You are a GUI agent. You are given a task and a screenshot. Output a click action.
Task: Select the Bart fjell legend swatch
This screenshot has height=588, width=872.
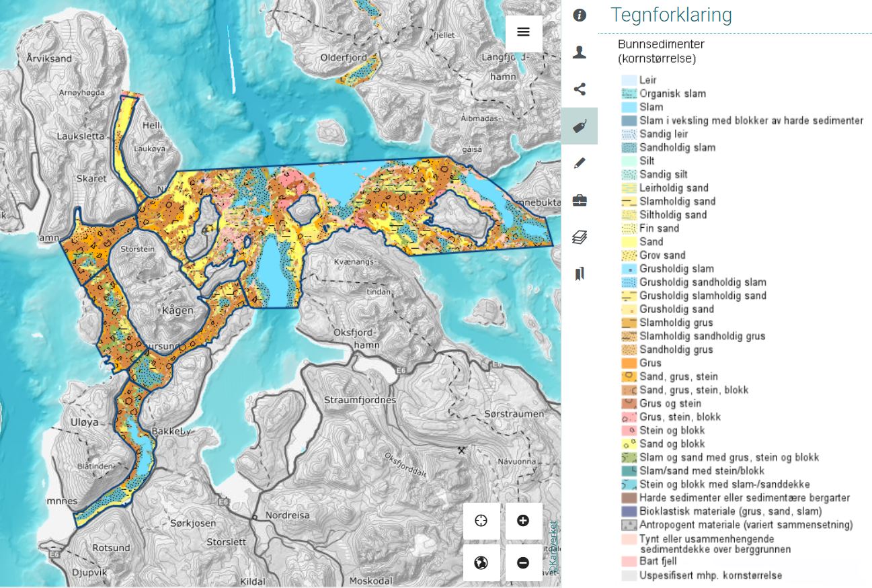pos(629,561)
